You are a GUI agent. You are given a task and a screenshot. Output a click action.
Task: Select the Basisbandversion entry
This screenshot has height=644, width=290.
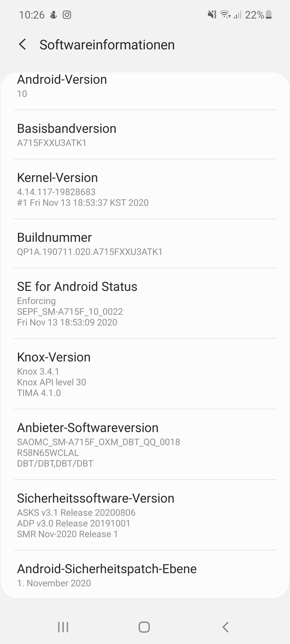145,135
